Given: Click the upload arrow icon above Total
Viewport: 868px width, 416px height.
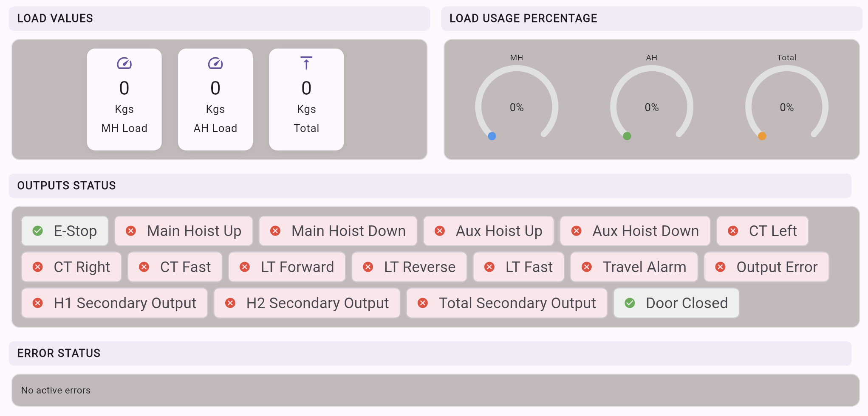Looking at the screenshot, I should [x=306, y=63].
